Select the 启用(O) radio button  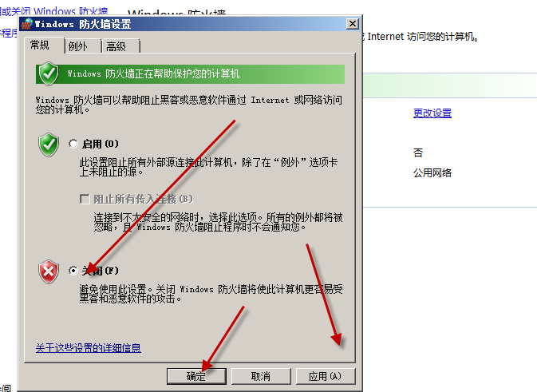click(x=73, y=144)
